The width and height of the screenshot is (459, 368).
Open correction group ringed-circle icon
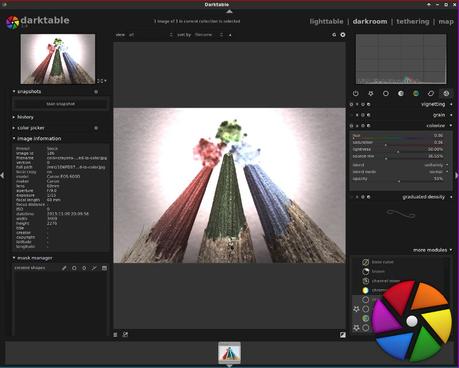pos(431,93)
